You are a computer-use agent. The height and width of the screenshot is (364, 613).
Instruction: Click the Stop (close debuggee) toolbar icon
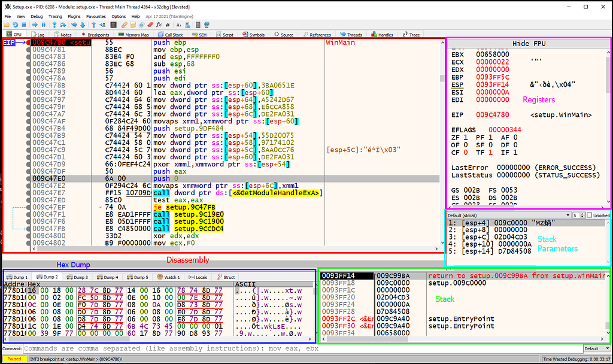point(24,25)
